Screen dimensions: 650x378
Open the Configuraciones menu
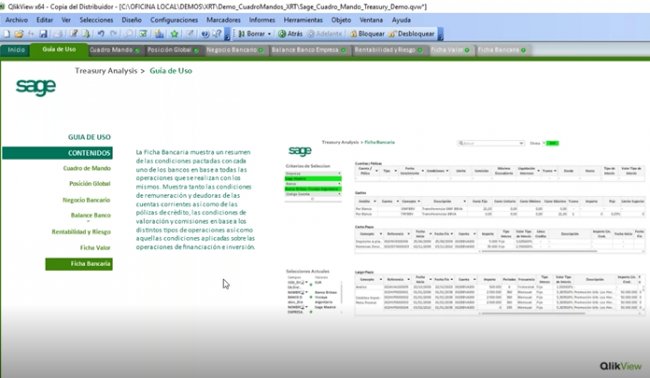pos(174,20)
